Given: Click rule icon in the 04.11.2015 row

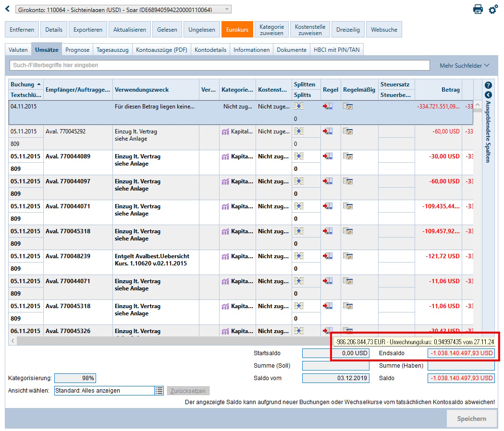Looking at the screenshot, I should pyautogui.click(x=328, y=106).
